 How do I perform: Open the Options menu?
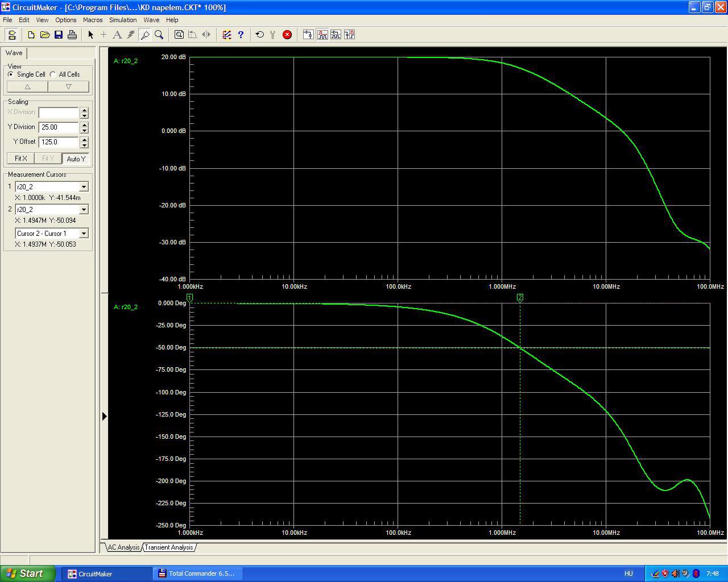66,20
